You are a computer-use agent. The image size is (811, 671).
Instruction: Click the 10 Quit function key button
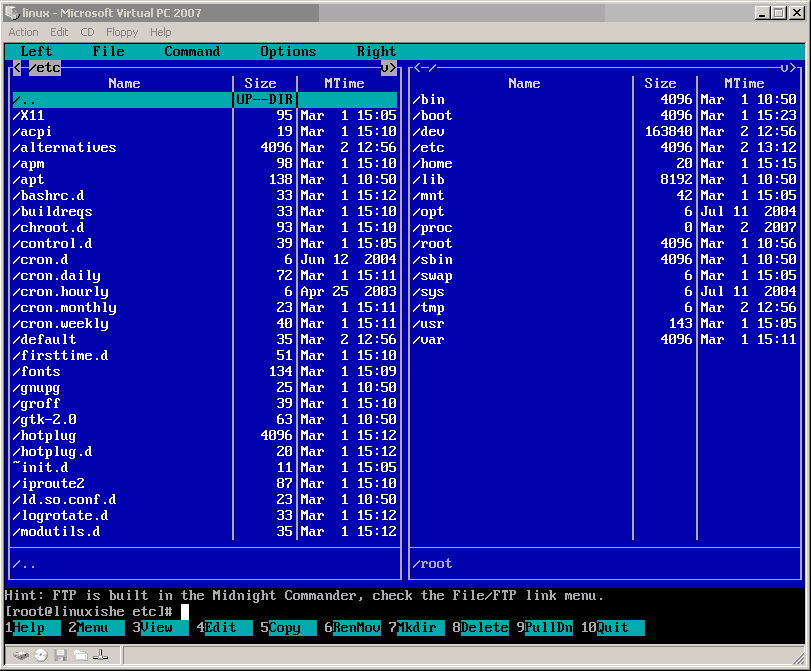point(613,628)
